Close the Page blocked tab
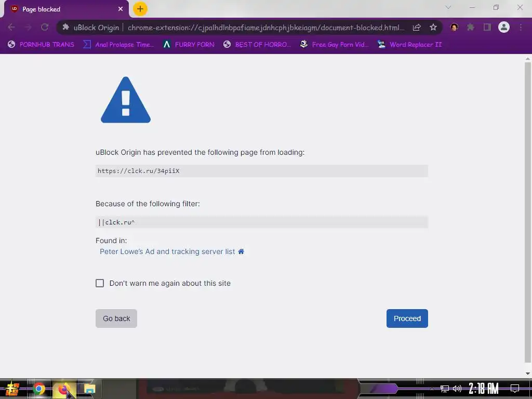532x399 pixels. [x=121, y=9]
